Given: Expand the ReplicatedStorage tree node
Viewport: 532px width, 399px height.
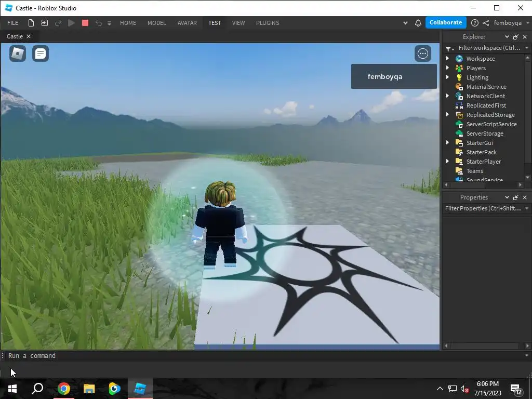Looking at the screenshot, I should point(447,115).
